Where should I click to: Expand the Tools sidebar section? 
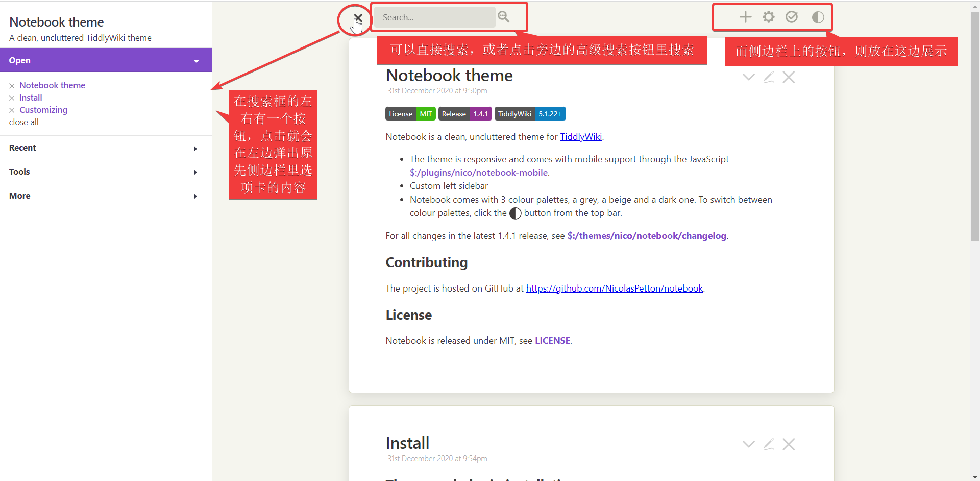coord(106,172)
